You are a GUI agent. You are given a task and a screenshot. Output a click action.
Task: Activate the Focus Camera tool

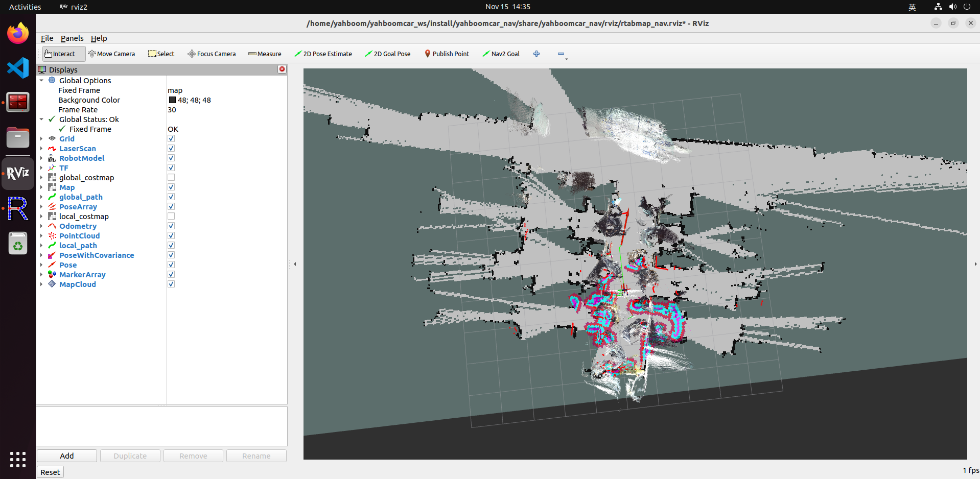pos(212,54)
